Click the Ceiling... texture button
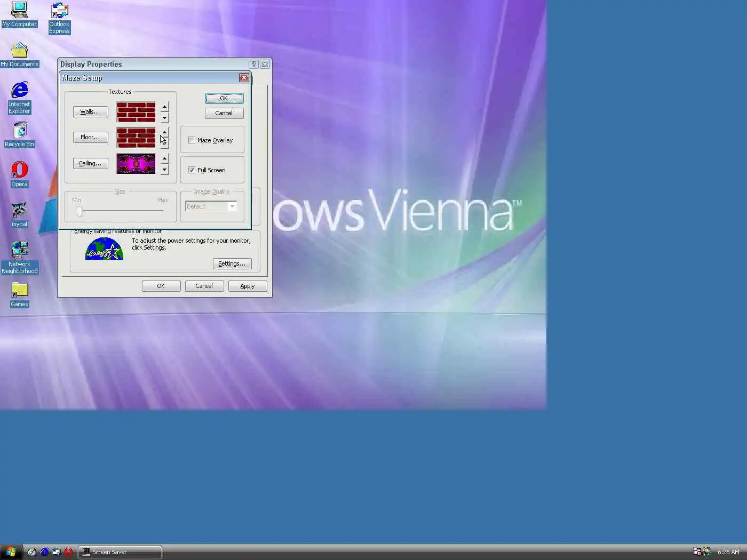Viewport: 747px width, 560px height. [90, 163]
